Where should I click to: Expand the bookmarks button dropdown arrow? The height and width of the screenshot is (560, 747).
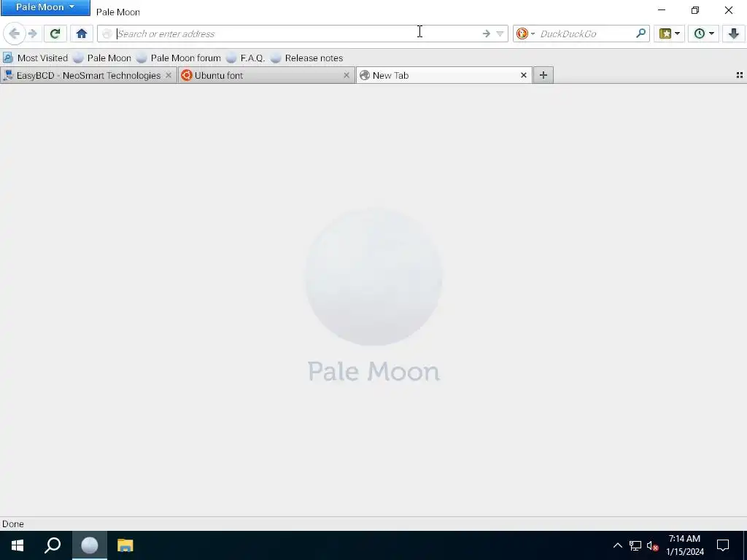tap(678, 34)
